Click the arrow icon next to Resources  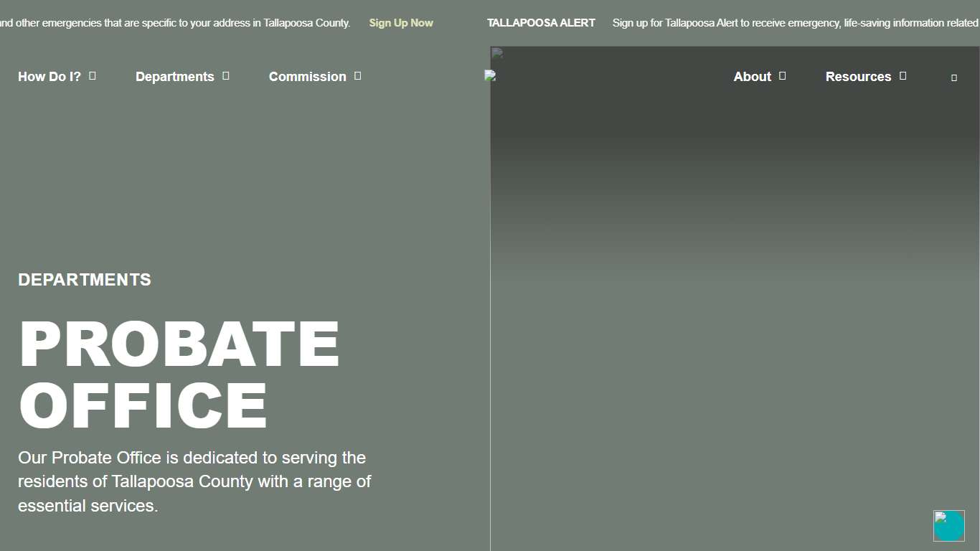click(903, 76)
